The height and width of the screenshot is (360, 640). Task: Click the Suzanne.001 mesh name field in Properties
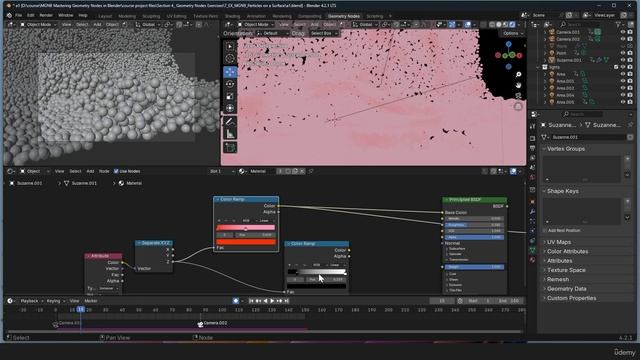click(x=588, y=137)
